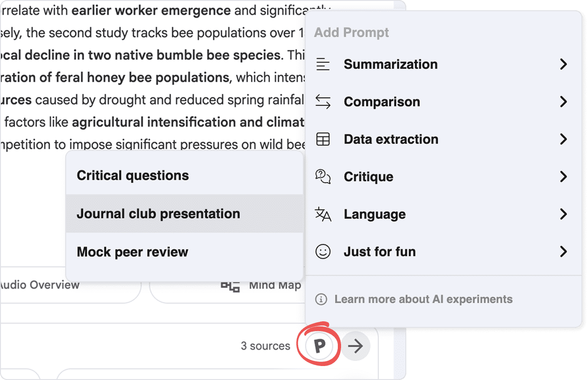
Task: Click the Comparison arrows icon
Action: tap(323, 102)
